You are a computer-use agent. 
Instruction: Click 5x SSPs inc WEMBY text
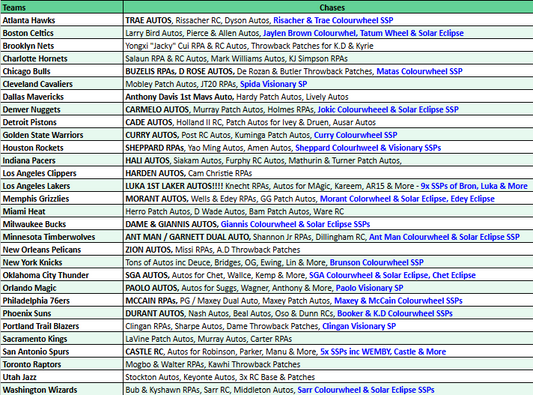[356, 352]
